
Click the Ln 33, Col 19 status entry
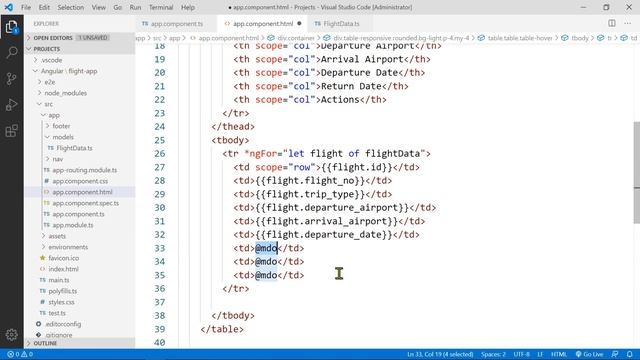tap(440, 354)
